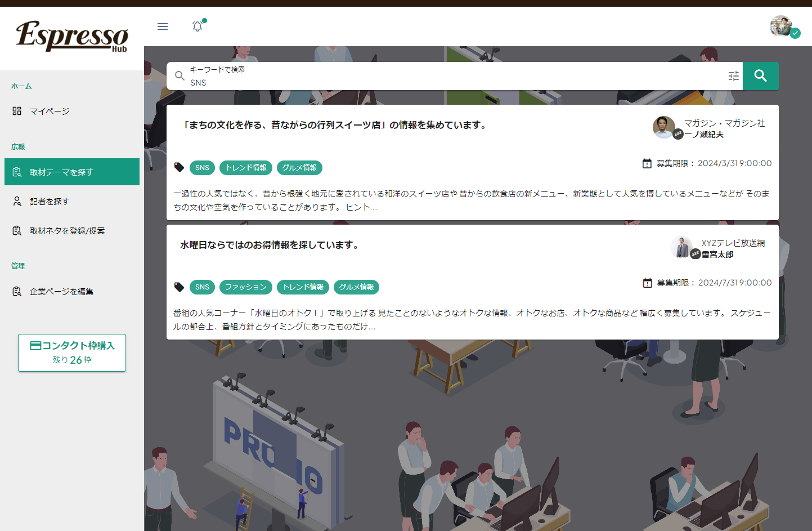Viewport: 812px width, 531px height.
Task: Open the profile avatar dropdown
Action: coord(782,26)
